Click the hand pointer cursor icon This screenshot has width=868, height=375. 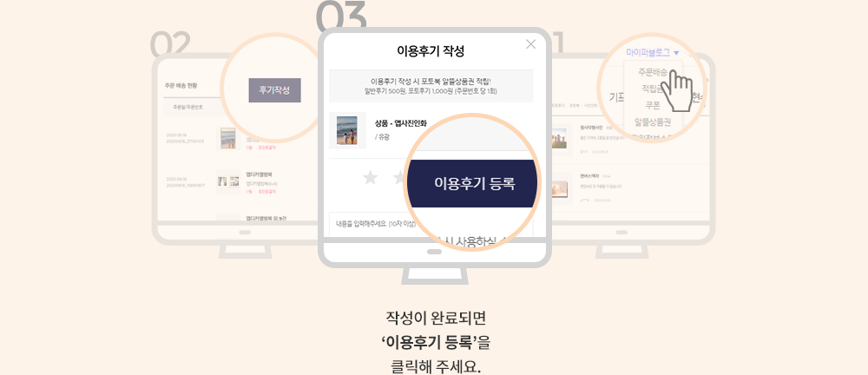676,90
